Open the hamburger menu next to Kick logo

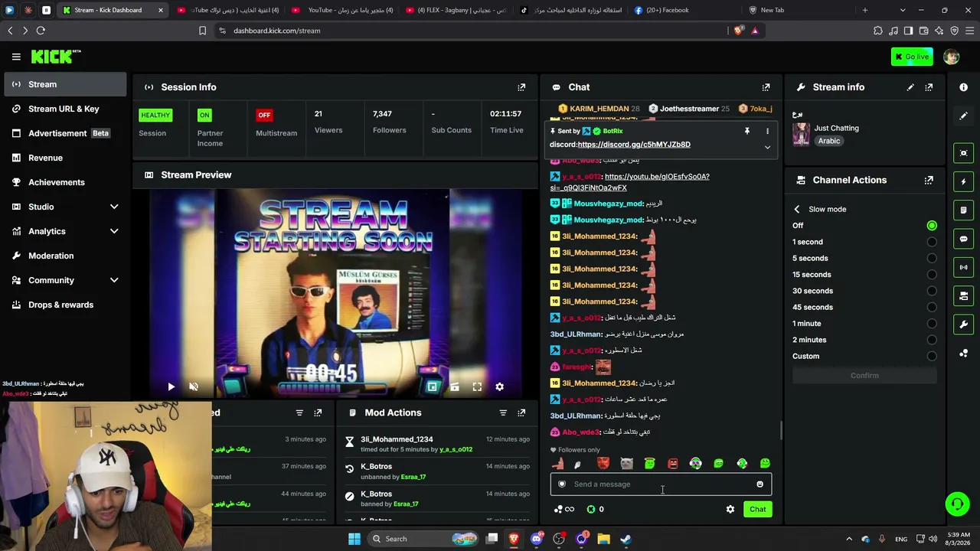(x=16, y=57)
